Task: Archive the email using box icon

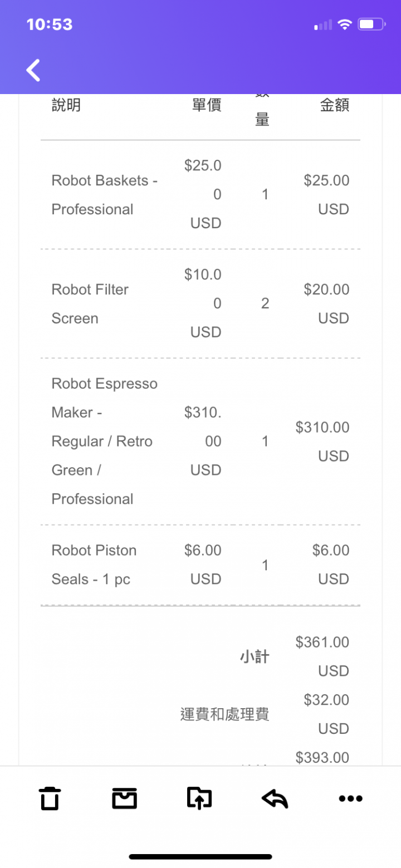Action: pyautogui.click(x=124, y=798)
